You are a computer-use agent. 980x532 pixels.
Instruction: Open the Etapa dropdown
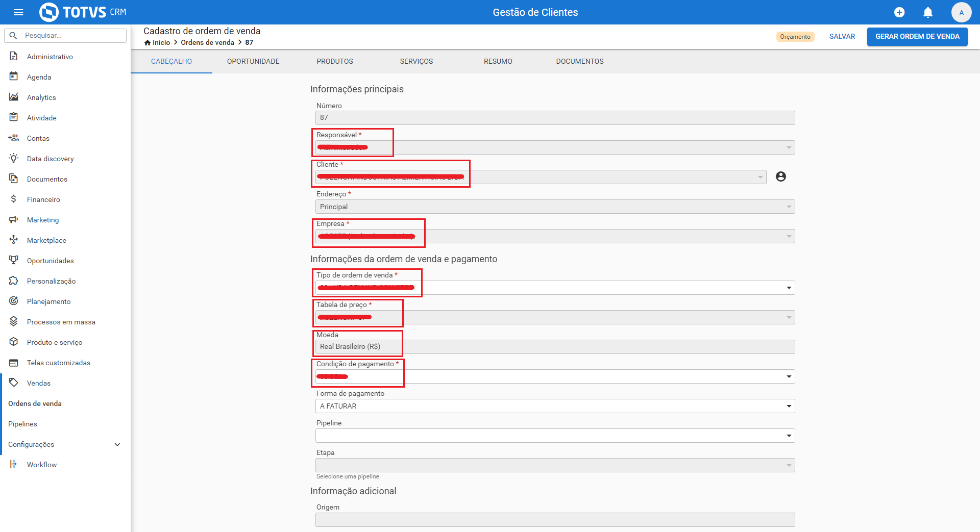tap(555, 465)
